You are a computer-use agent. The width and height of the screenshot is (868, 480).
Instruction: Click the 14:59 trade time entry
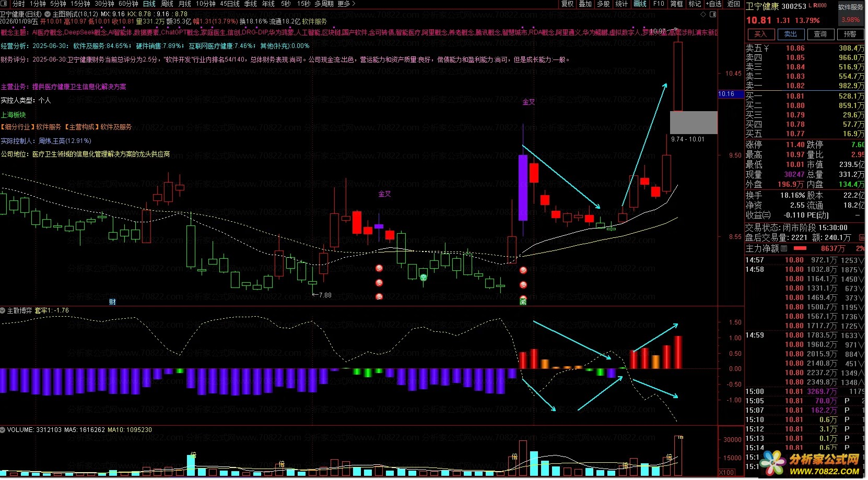(755, 335)
